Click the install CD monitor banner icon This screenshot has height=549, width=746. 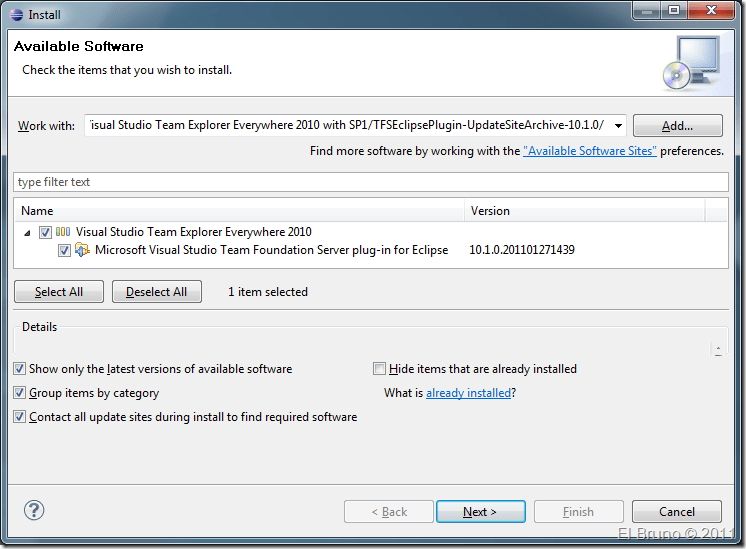click(x=690, y=62)
